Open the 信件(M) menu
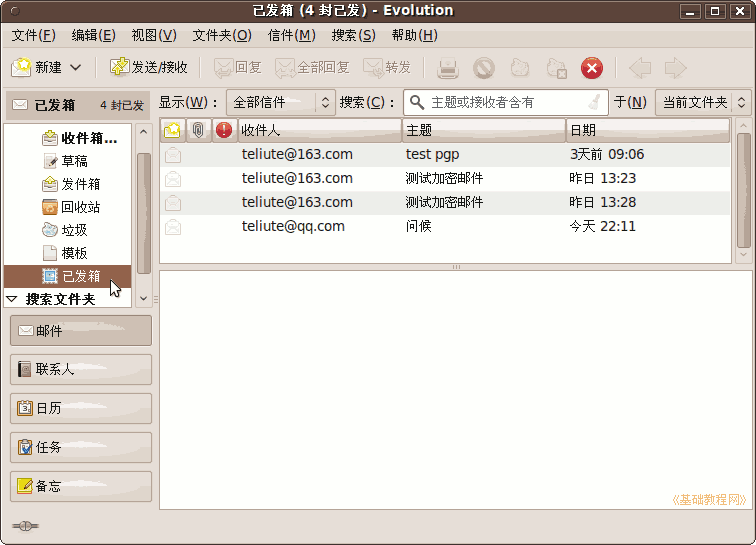This screenshot has height=545, width=756. tap(291, 35)
